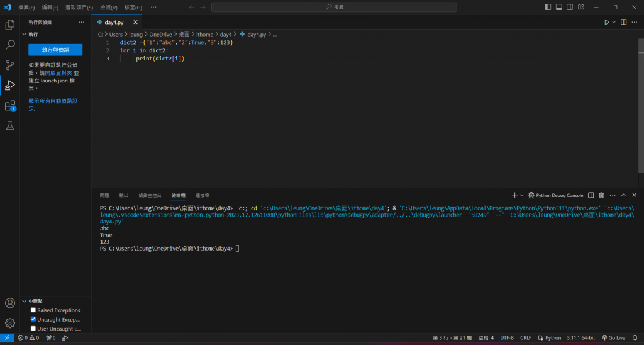
Task: Click breadcrumb item ithome
Action: point(204,35)
